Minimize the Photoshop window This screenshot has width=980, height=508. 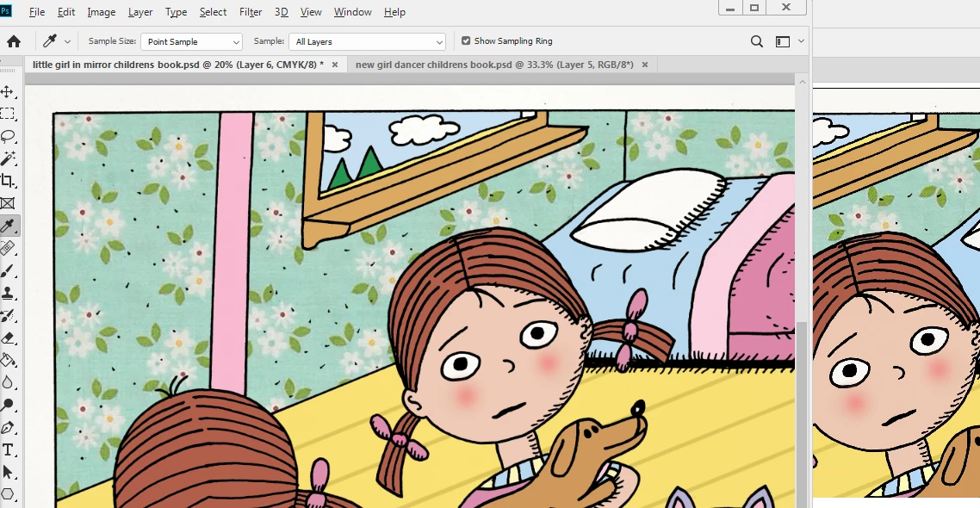coord(730,8)
